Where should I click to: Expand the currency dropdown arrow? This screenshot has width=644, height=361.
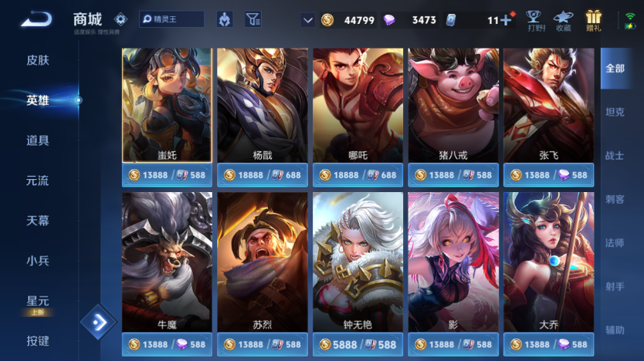point(307,20)
